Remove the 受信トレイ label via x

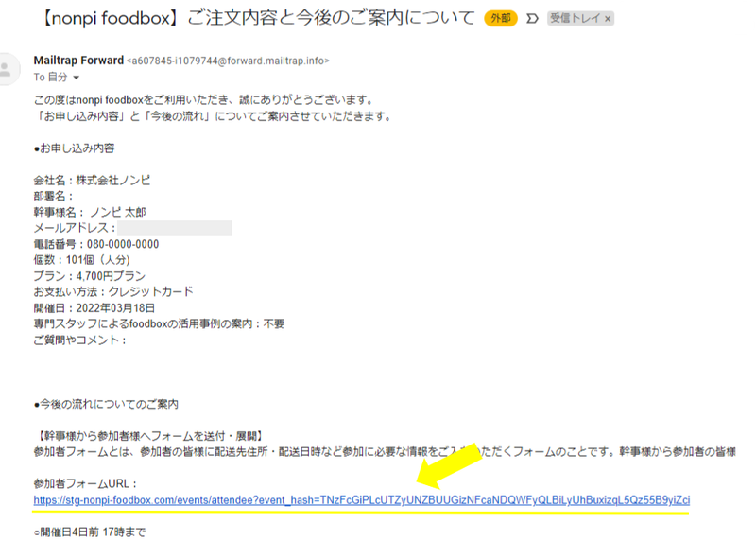coord(608,19)
